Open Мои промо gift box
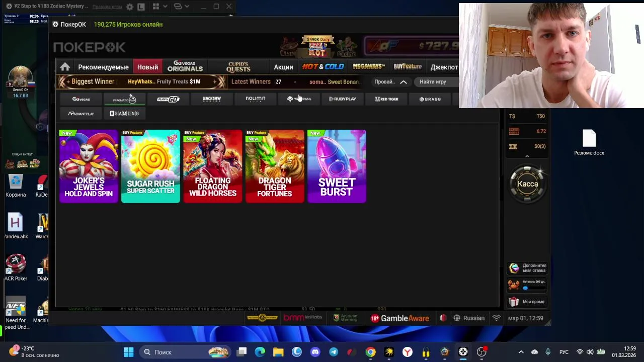Viewport: 644px width, 362px height. 527,302
